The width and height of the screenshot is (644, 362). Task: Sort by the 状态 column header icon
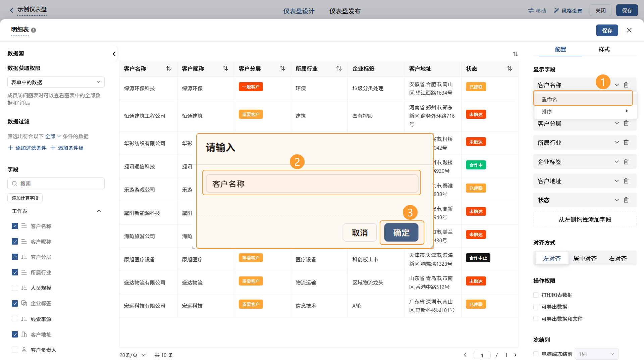coord(509,68)
